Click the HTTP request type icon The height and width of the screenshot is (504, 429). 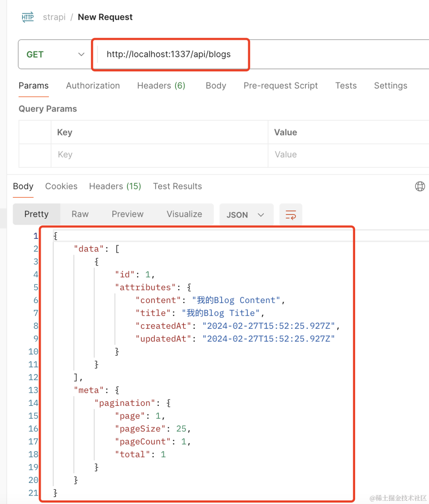(27, 17)
